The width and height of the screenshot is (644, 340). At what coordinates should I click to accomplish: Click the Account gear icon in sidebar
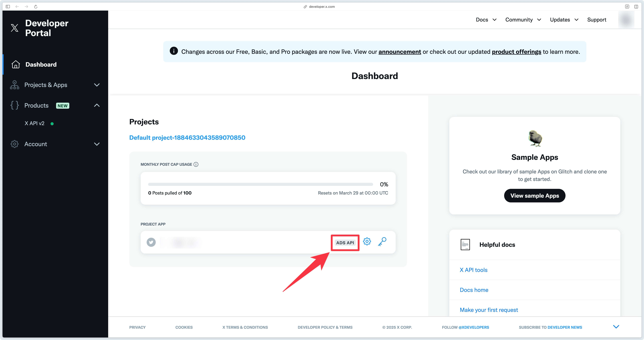pyautogui.click(x=14, y=144)
